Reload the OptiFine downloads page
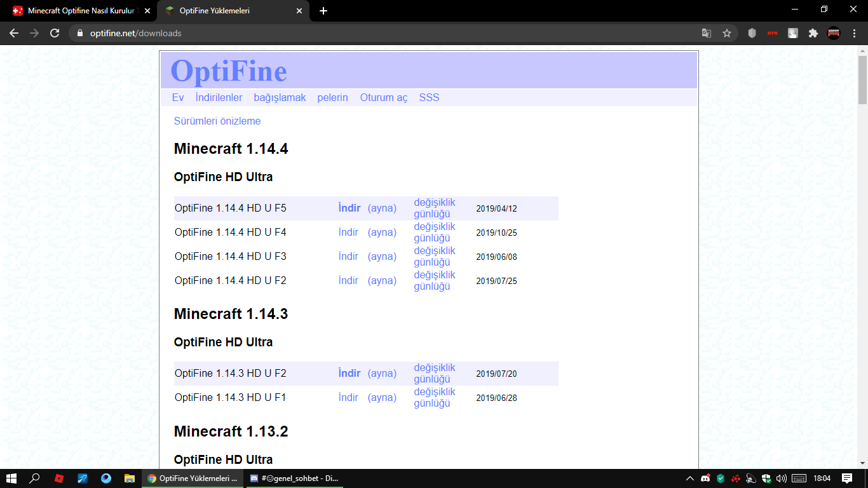The image size is (868, 488). click(x=55, y=33)
